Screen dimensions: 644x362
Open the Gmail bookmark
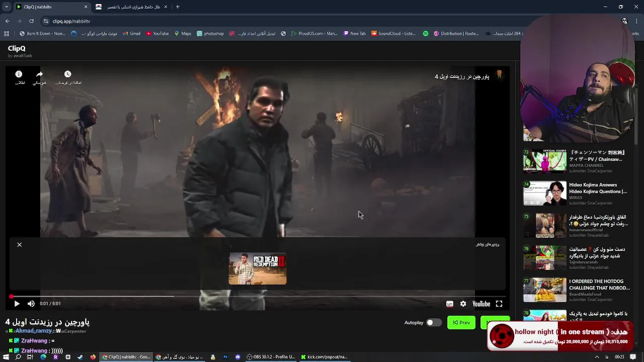[131, 34]
